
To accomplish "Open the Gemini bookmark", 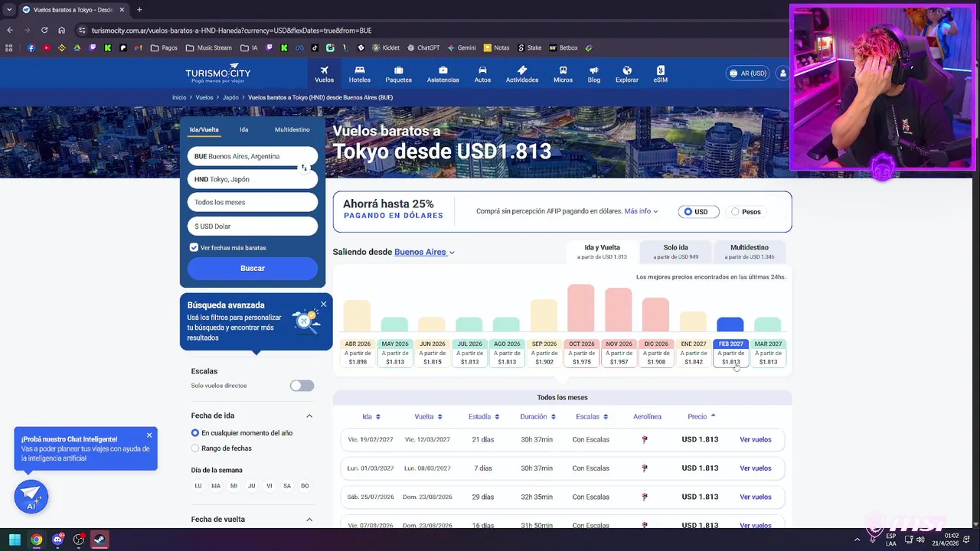I will coord(462,47).
